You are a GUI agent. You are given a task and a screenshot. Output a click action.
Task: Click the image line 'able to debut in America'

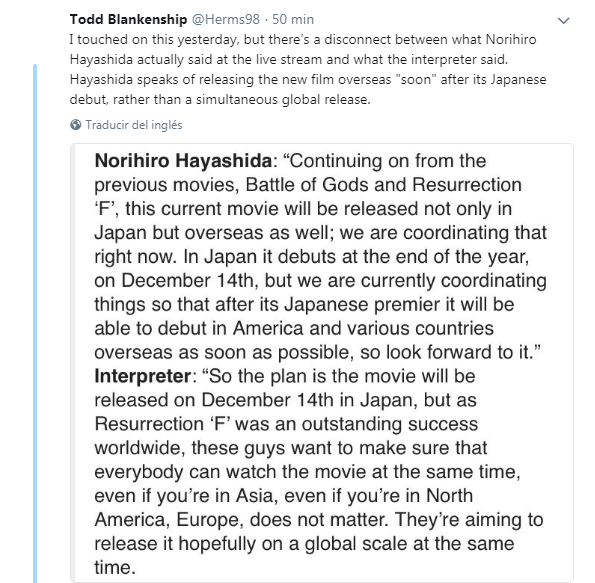(x=294, y=328)
